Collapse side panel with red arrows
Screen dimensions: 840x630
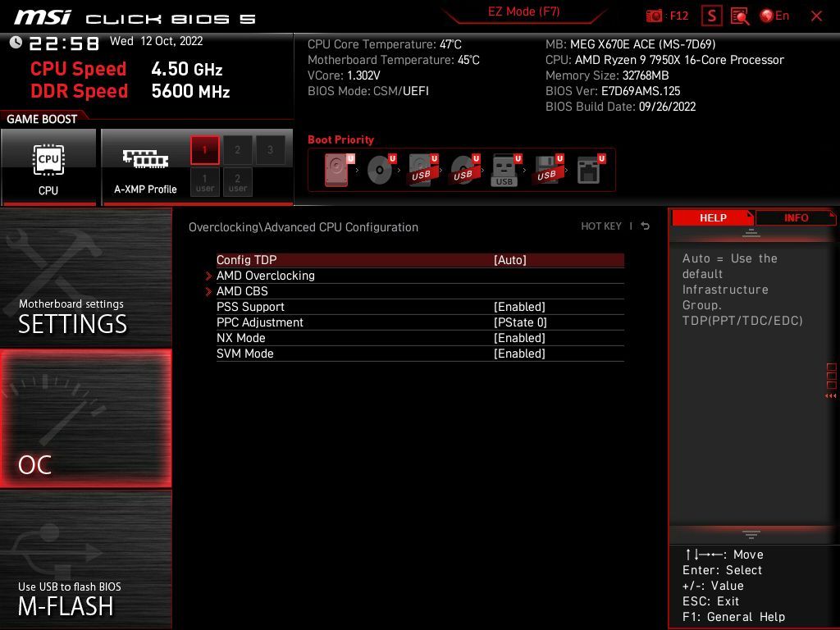[x=831, y=395]
